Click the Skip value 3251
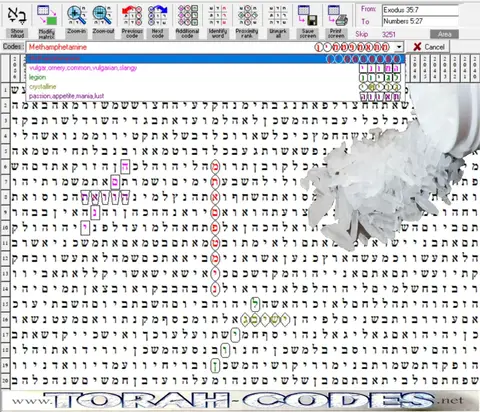The width and height of the screenshot is (480, 412). (x=389, y=34)
